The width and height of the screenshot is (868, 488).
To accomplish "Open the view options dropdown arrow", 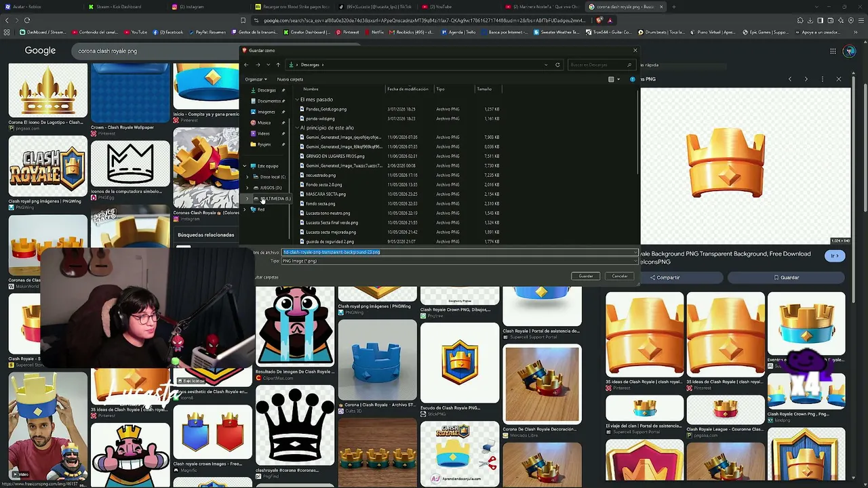I will (618, 79).
